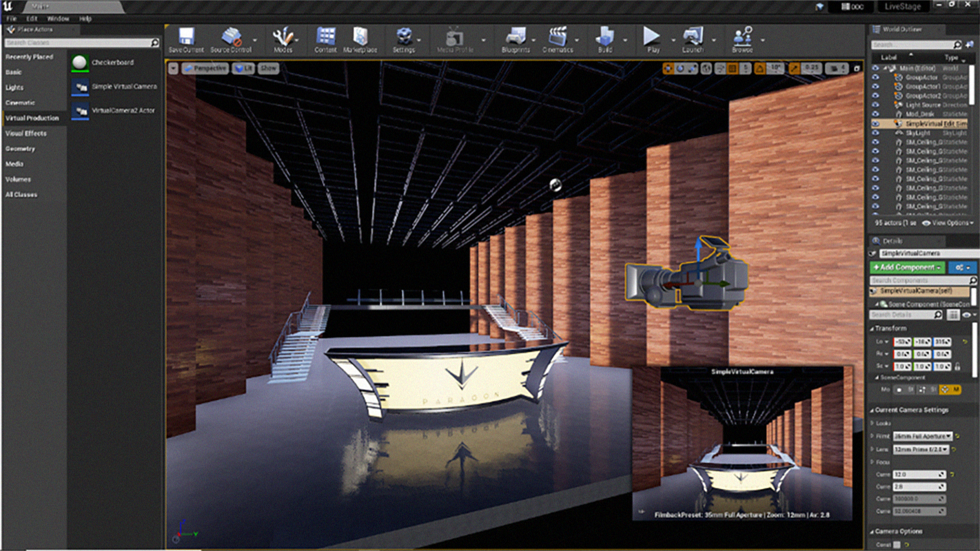This screenshot has width=980, height=551.
Task: Click the surface snapping icon in viewport
Action: point(719,68)
